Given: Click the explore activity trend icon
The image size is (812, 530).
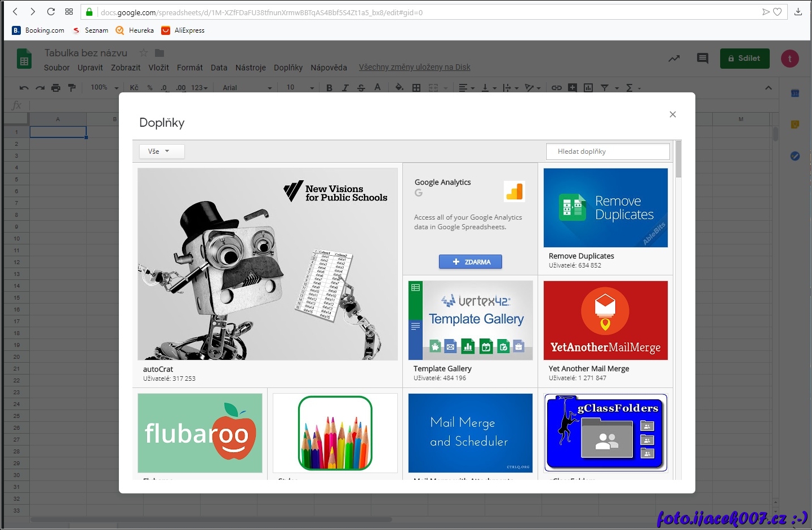Looking at the screenshot, I should (674, 59).
